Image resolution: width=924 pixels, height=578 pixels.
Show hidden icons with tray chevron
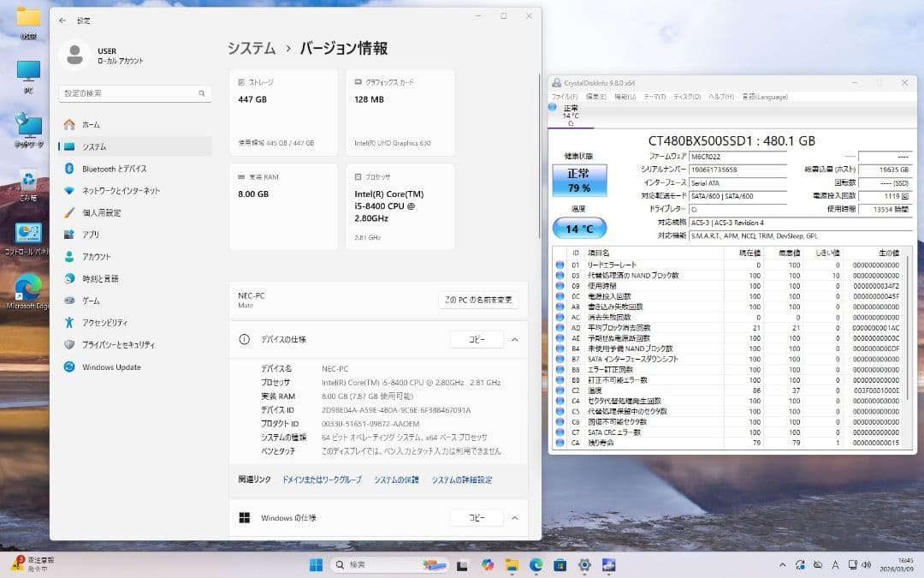(x=782, y=564)
